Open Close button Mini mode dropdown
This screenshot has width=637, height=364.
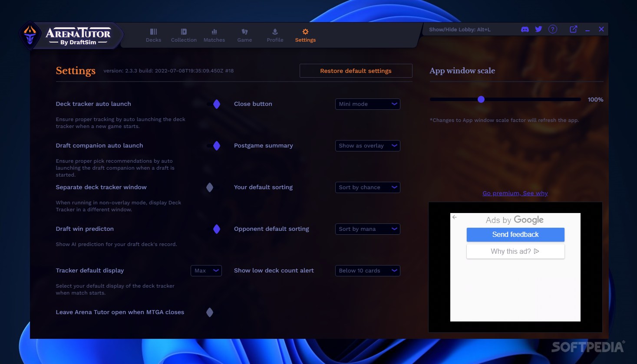368,104
